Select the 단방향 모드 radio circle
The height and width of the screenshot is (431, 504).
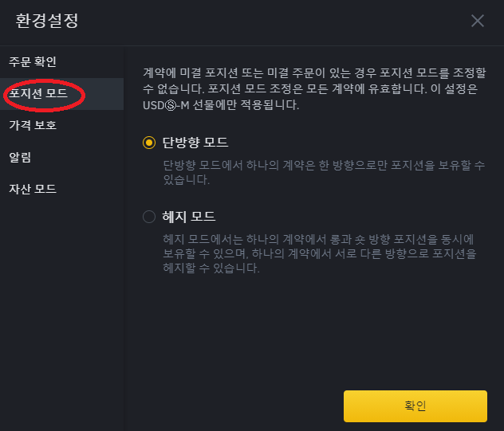[149, 143]
